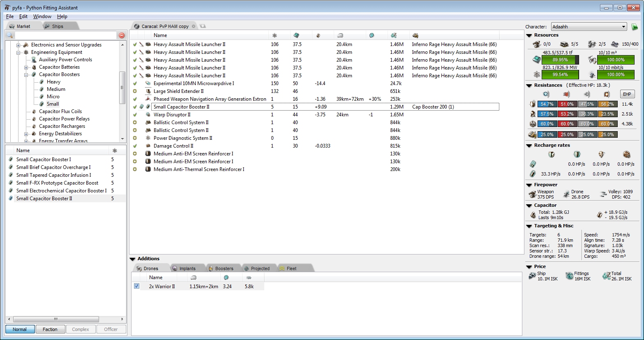644x340 pixels.
Task: Click the Total price icon
Action: tap(606, 276)
